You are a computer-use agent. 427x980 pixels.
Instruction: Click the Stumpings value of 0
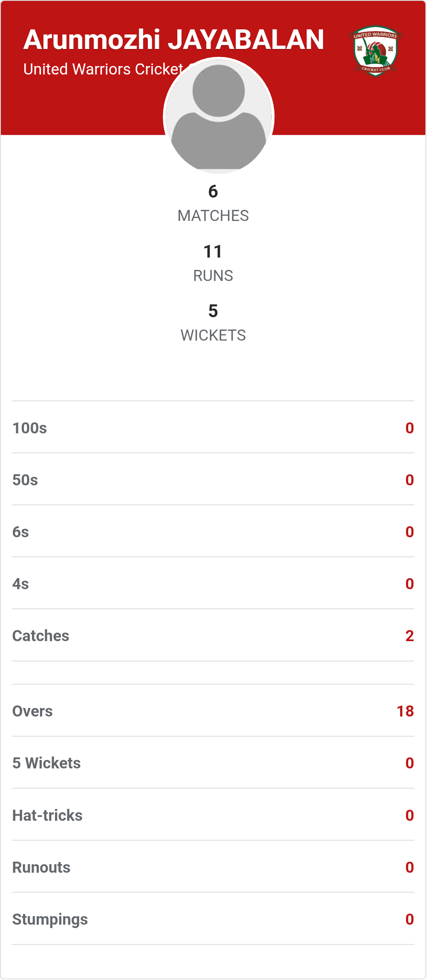pos(410,919)
